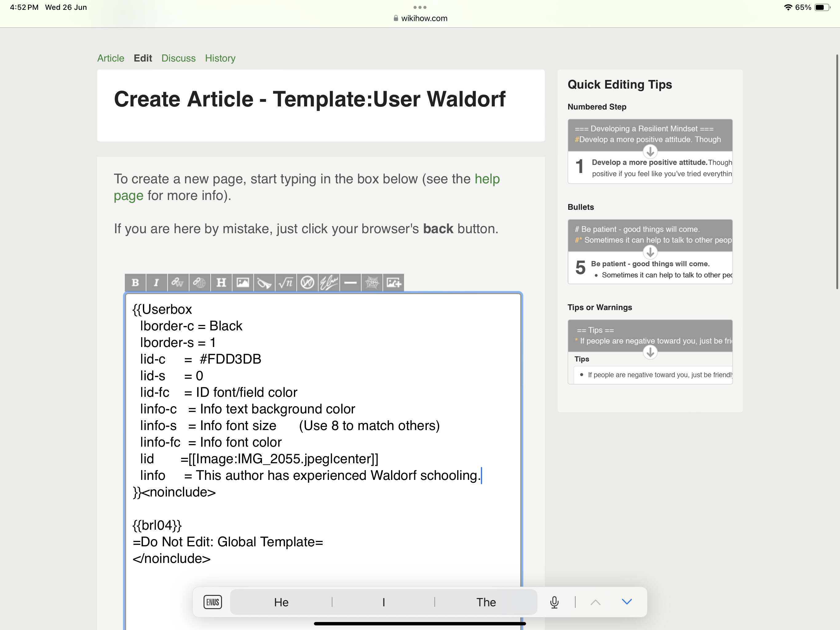Screen dimensions: 840x630
Task: Click the 'Numbered Step' label
Action: [x=597, y=107]
